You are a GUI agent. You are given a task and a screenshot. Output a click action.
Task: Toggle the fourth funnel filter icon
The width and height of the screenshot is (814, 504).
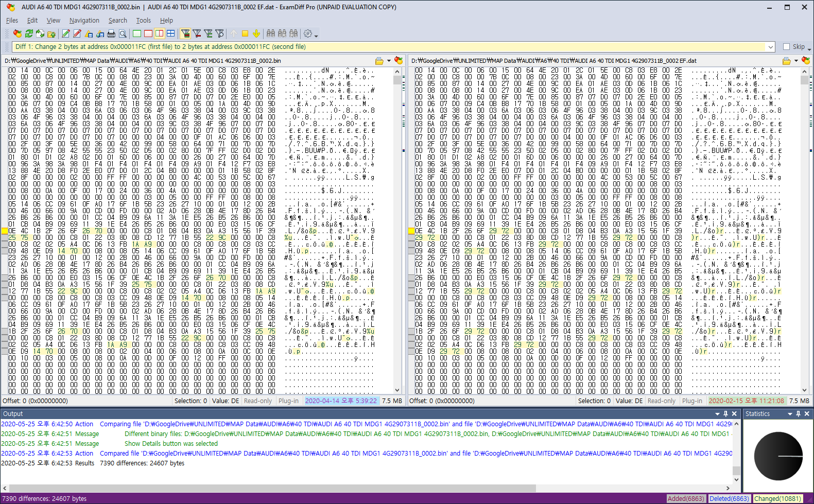coord(219,33)
